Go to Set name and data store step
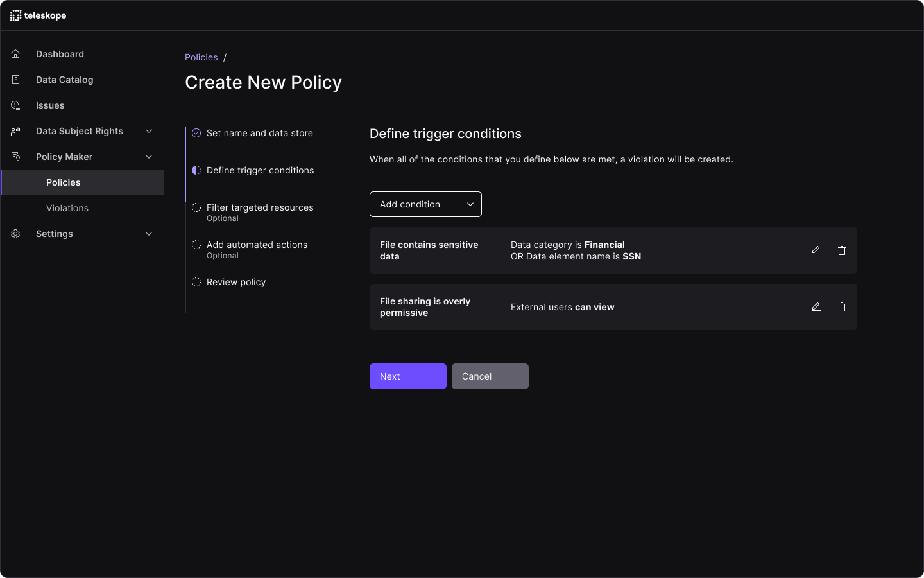This screenshot has width=924, height=578. pos(260,133)
